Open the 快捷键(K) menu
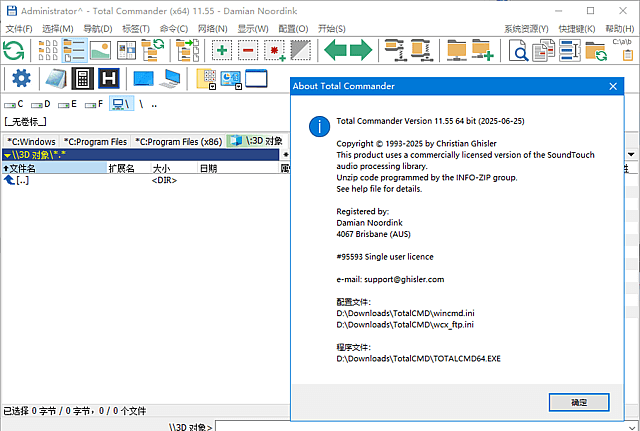Image resolution: width=640 pixels, height=431 pixels. click(577, 29)
